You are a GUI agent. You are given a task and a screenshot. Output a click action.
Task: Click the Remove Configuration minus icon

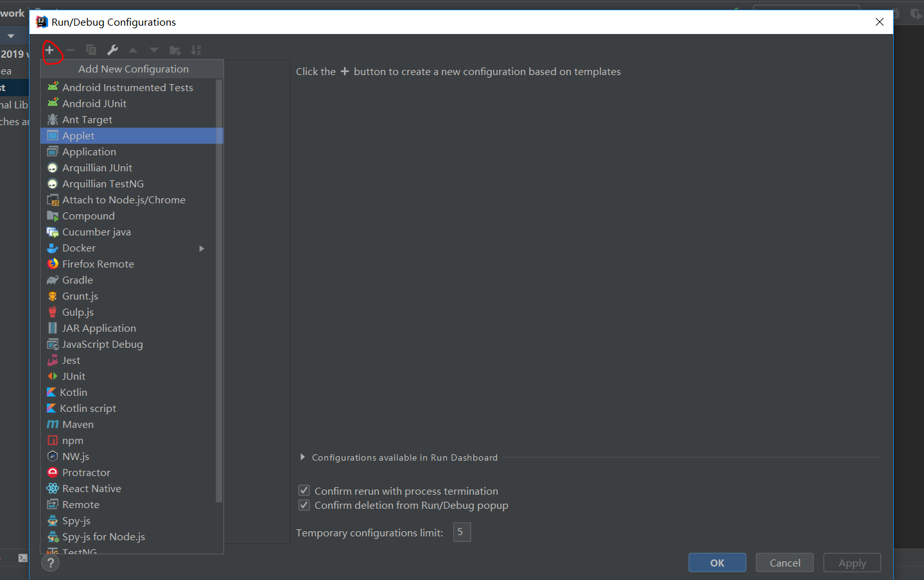click(71, 50)
